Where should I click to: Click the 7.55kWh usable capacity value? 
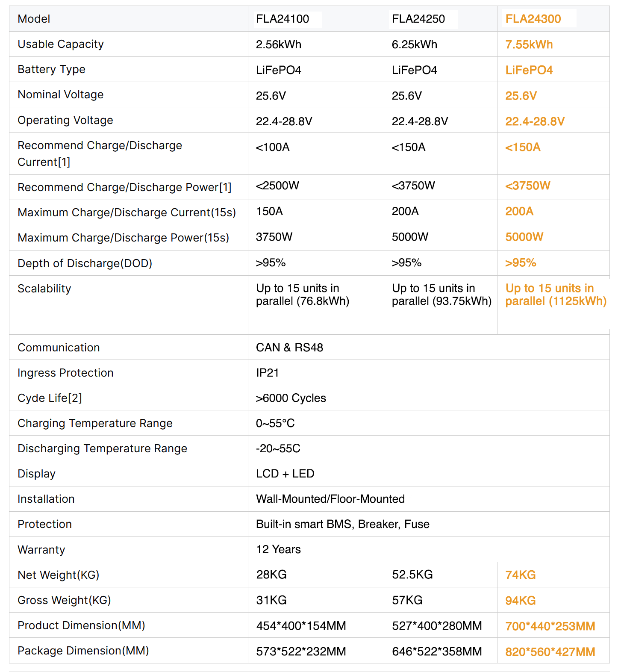tap(529, 44)
